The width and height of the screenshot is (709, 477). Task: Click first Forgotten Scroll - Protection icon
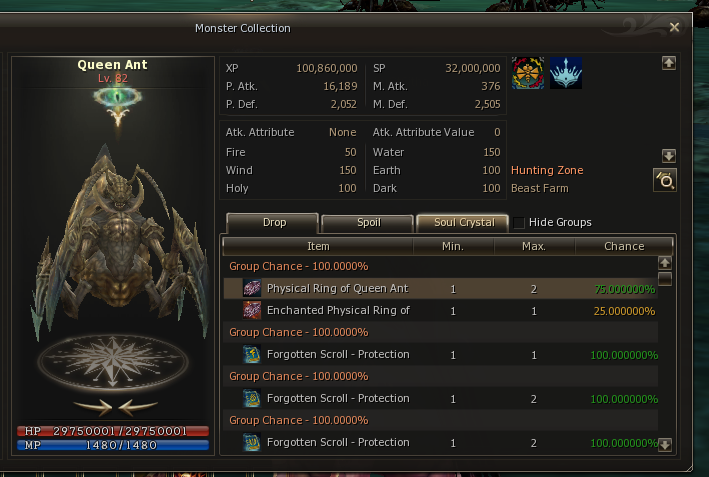point(252,354)
